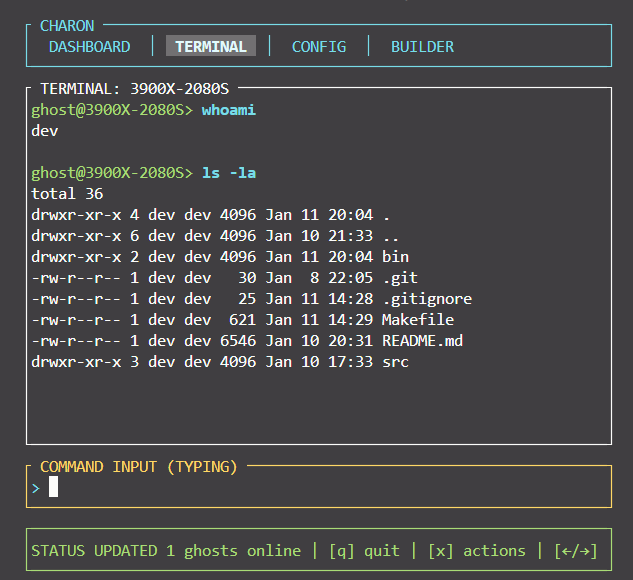Focus the command input field

click(320, 488)
